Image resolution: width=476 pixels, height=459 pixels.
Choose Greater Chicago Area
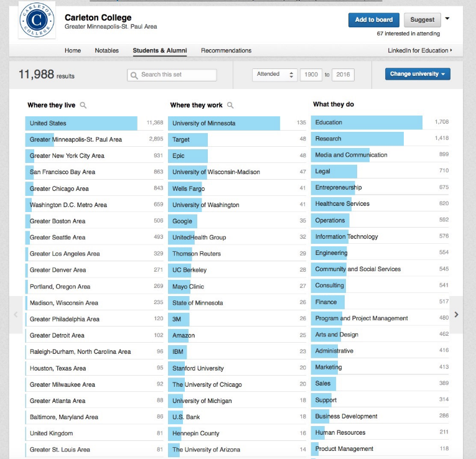[x=94, y=188]
